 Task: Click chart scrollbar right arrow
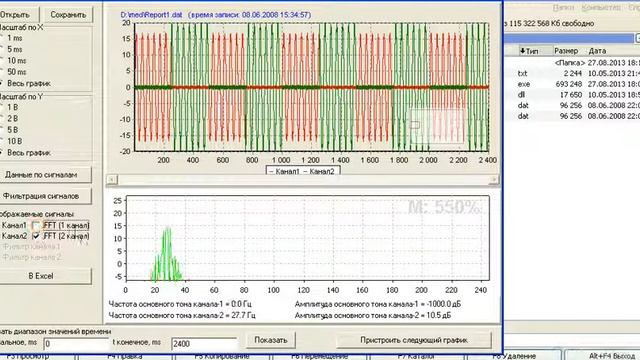tap(494, 179)
